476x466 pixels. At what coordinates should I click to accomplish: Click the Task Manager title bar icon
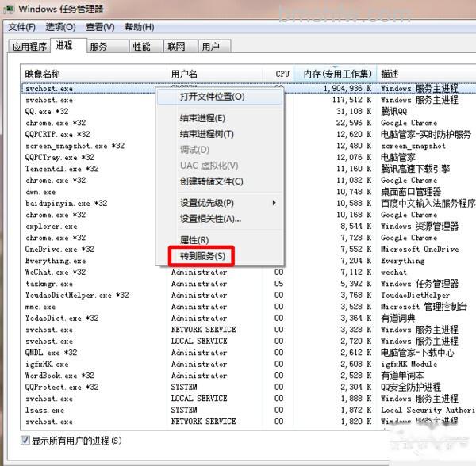[x=10, y=9]
